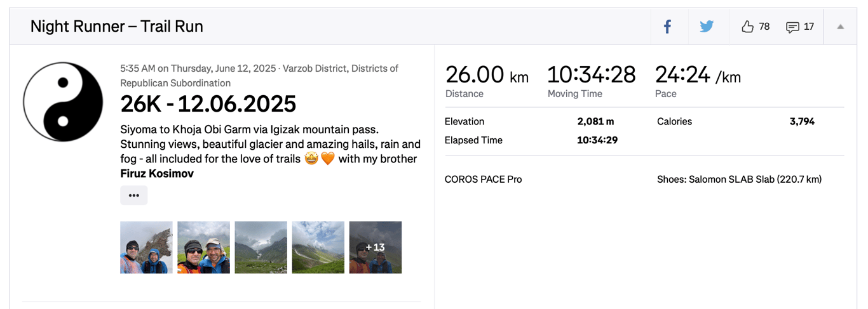Click the 26K - 12.06.2025 activity title
This screenshot has height=309, width=868.
tap(208, 104)
